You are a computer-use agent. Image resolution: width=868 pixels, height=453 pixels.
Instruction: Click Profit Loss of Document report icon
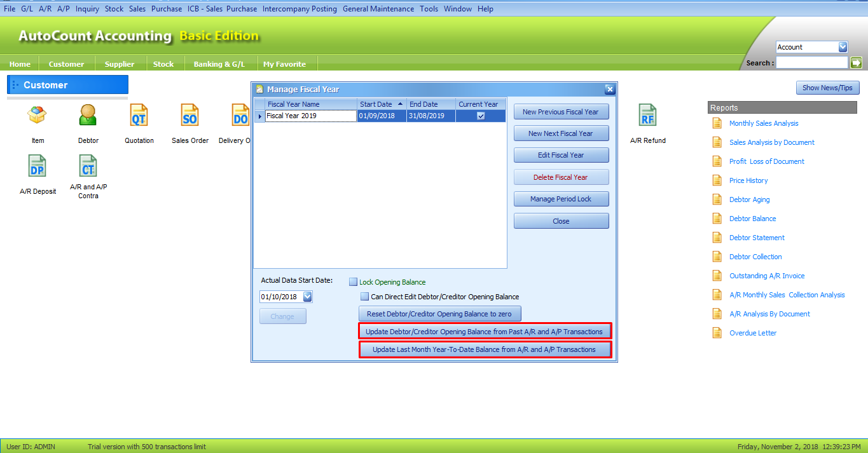(x=717, y=161)
